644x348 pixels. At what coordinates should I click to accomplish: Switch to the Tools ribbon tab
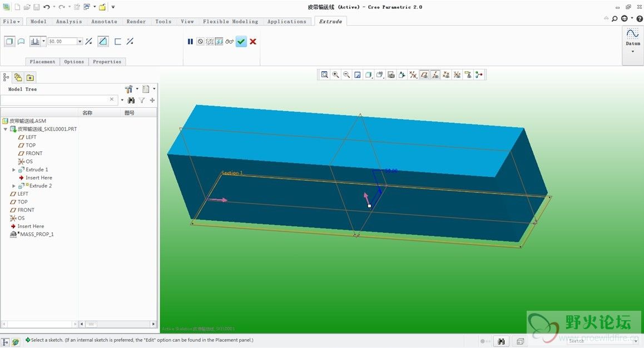[x=163, y=21]
